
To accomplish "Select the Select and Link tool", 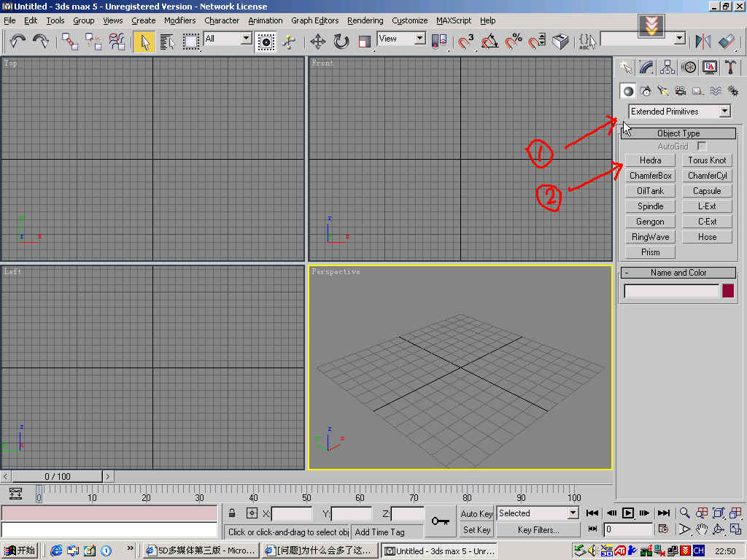I will [x=69, y=42].
